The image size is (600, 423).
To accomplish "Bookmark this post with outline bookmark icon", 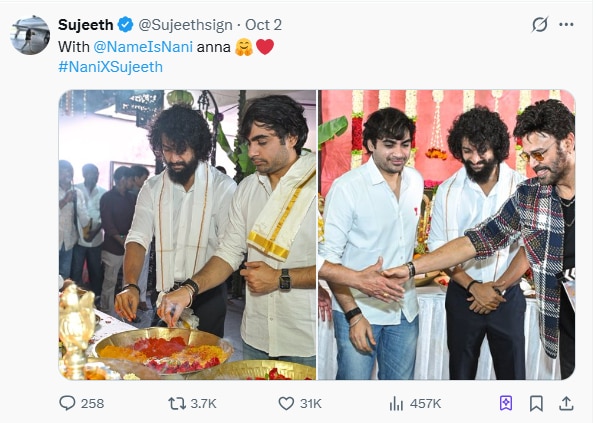I will pyautogui.click(x=536, y=403).
